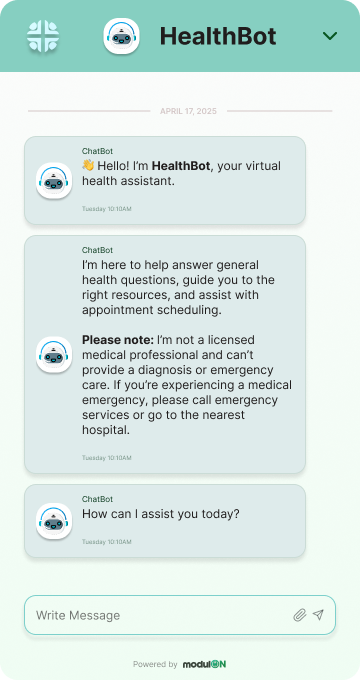Click timestamp under the greeting message
Image resolution: width=360 pixels, height=680 pixels.
pyautogui.click(x=107, y=209)
